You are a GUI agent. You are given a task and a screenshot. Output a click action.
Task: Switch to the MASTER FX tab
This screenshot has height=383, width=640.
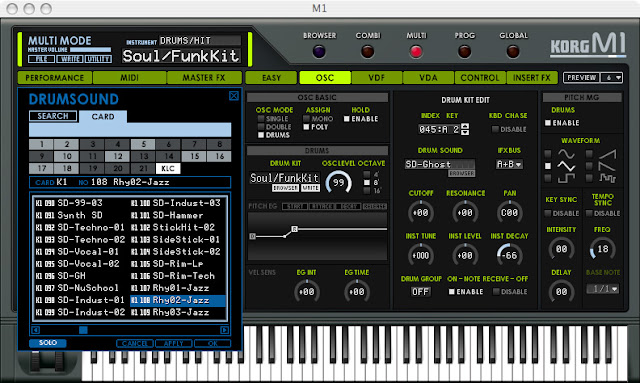click(204, 78)
